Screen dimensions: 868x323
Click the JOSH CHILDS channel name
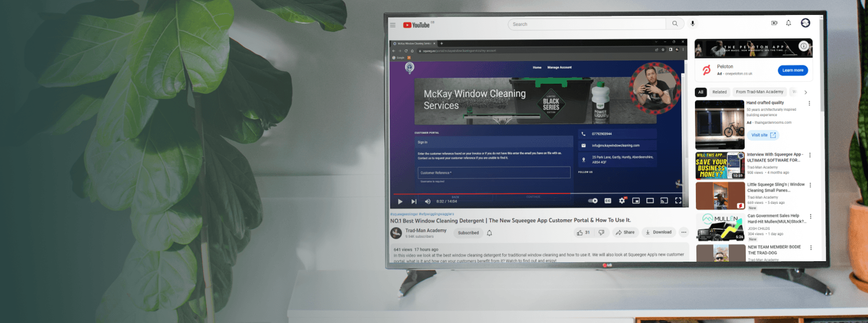pyautogui.click(x=758, y=229)
